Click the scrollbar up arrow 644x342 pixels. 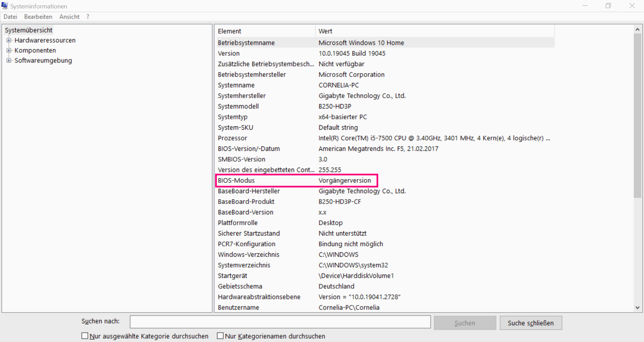[x=638, y=30]
